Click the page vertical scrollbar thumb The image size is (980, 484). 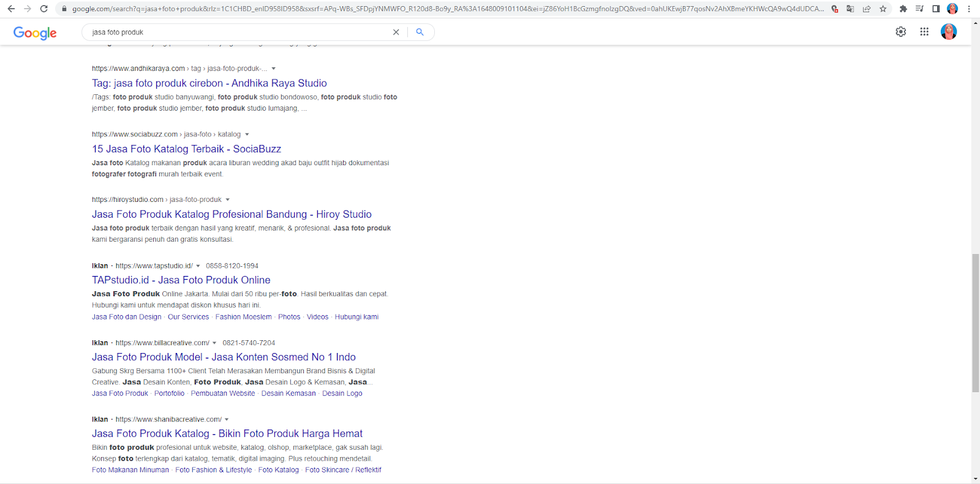975,322
